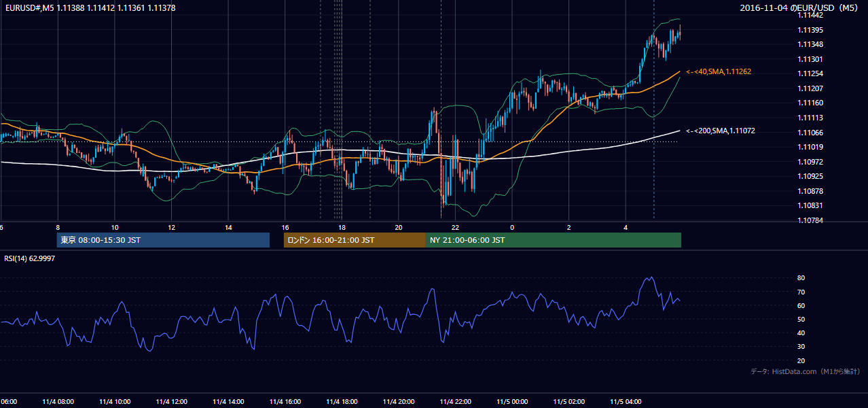The image size is (868, 408).
Task: Click price level 1.11442 on the axis
Action: coord(810,15)
